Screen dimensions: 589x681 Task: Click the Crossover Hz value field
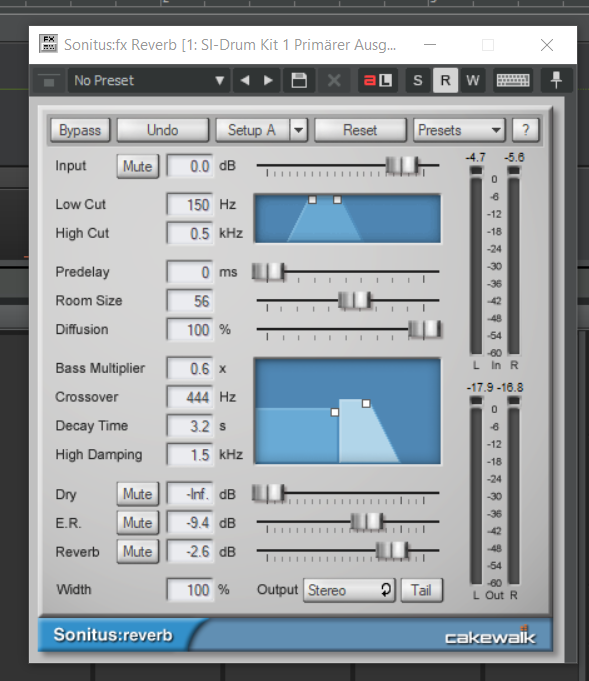tap(190, 397)
